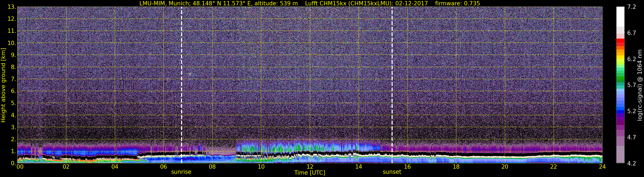The width and height of the screenshot is (644, 177).
Task: Click the "sunset" label below the time axis
Action: tap(392, 172)
